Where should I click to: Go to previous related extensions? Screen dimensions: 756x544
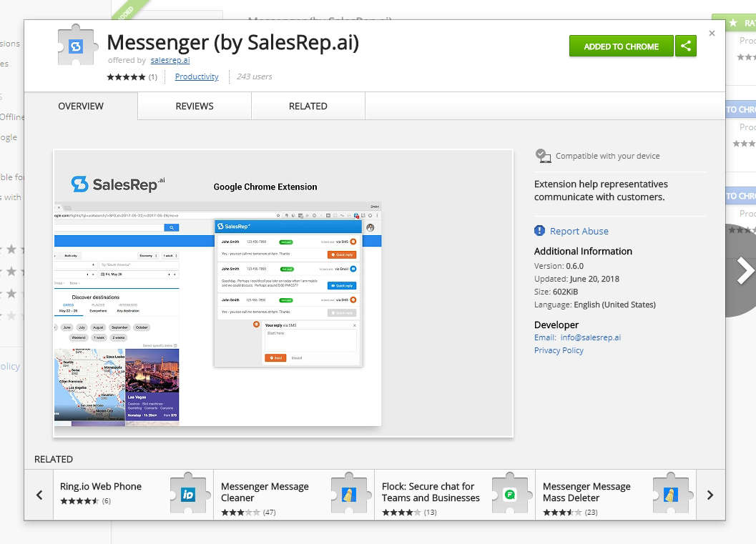(39, 495)
